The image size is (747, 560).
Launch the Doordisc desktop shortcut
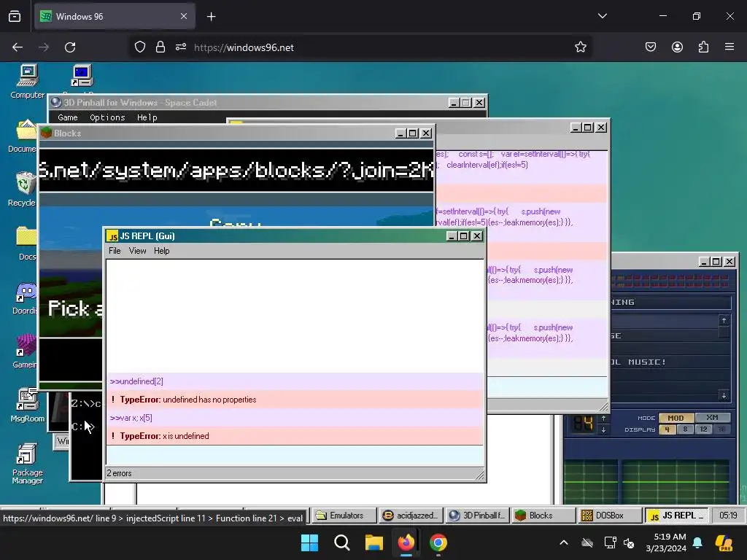click(25, 297)
